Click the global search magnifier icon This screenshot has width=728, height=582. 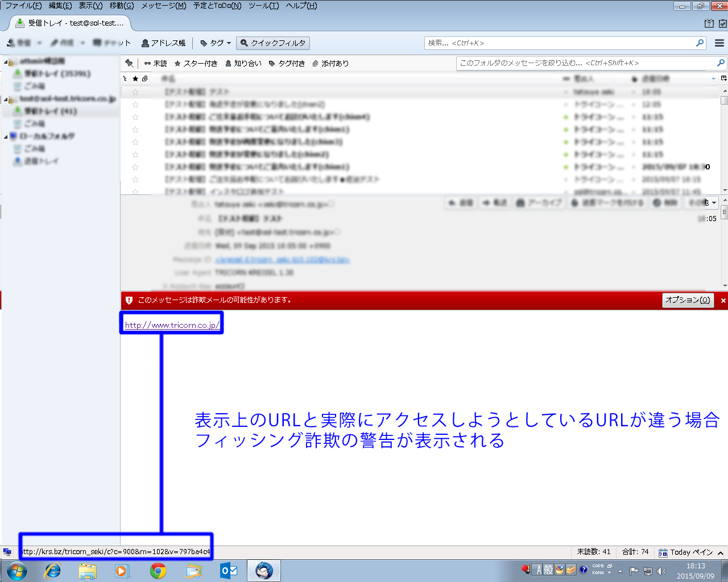click(x=700, y=43)
